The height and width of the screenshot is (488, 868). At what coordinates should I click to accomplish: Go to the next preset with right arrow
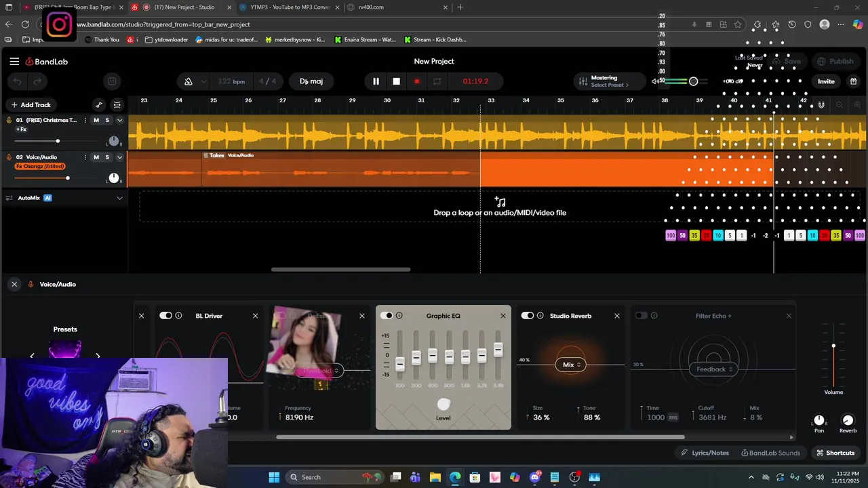pos(98,355)
